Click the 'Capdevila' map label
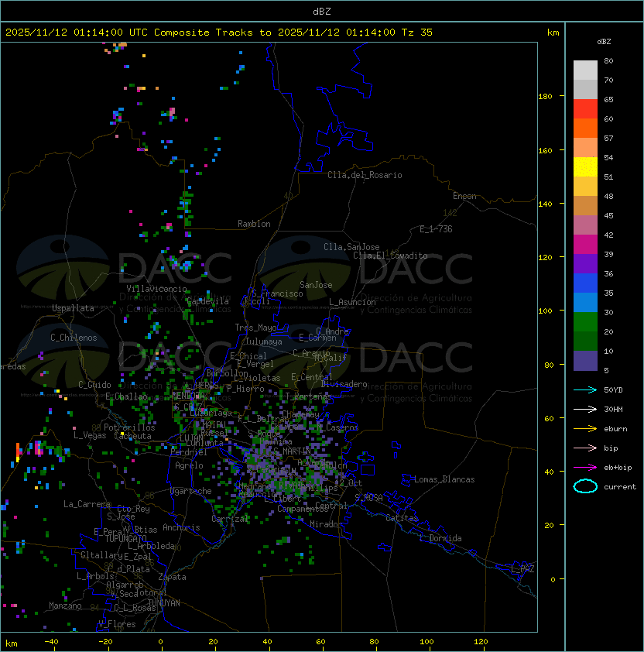 coord(207,301)
